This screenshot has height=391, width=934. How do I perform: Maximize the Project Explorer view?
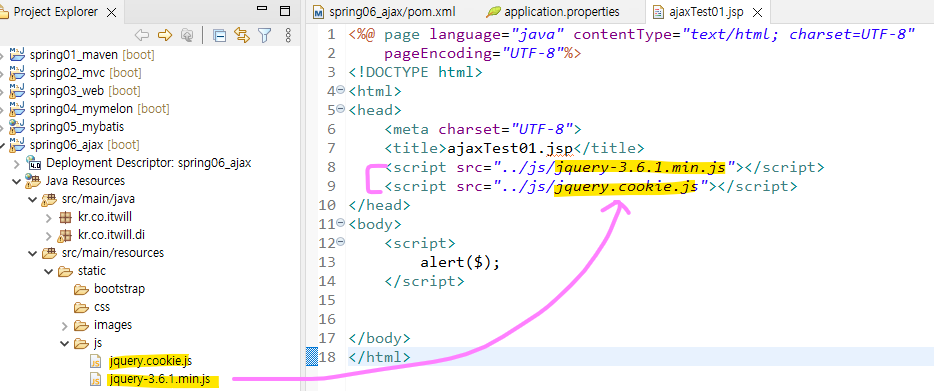pos(285,11)
